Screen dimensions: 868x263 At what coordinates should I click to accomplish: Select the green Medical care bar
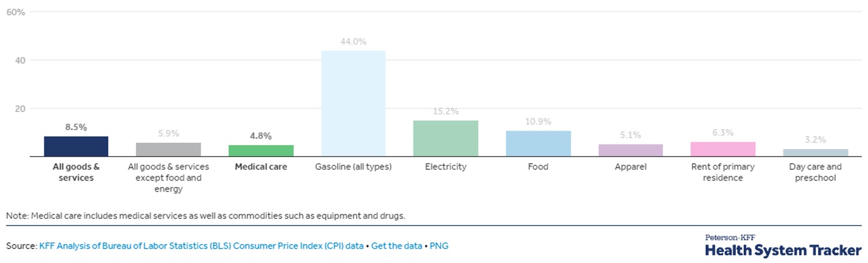tap(261, 150)
